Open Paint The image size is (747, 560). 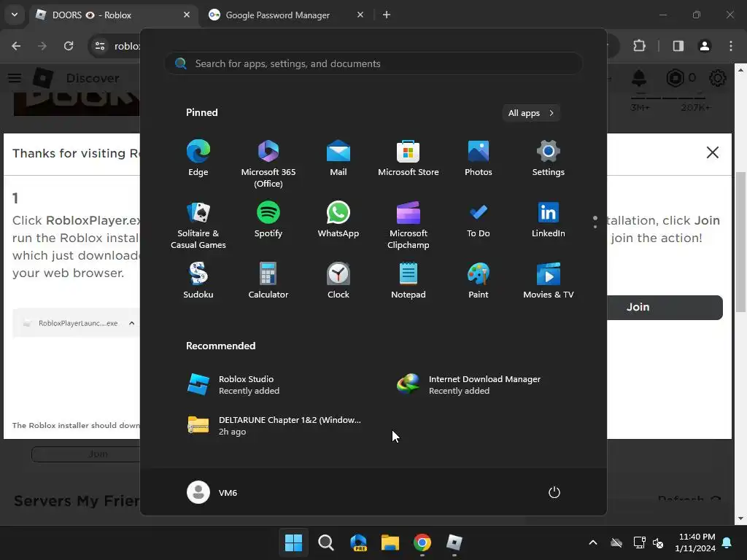pos(479,281)
